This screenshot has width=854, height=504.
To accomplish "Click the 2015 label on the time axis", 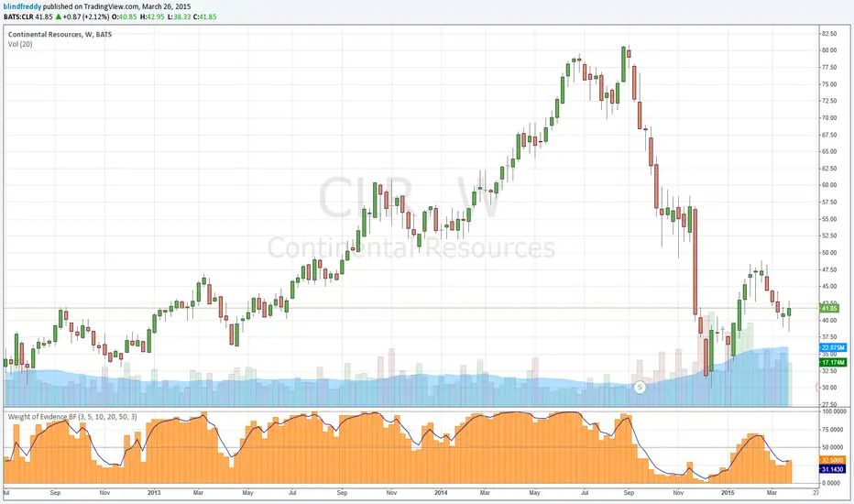I will pos(728,493).
